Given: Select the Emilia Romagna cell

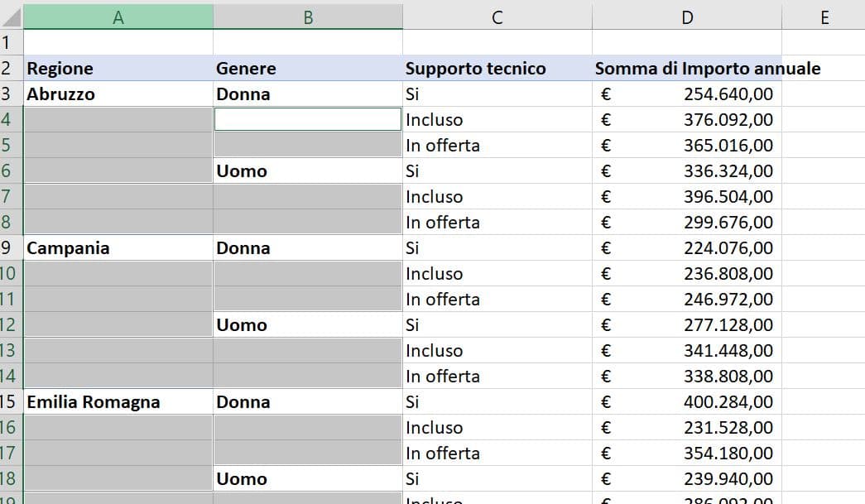Looking at the screenshot, I should 118,401.
